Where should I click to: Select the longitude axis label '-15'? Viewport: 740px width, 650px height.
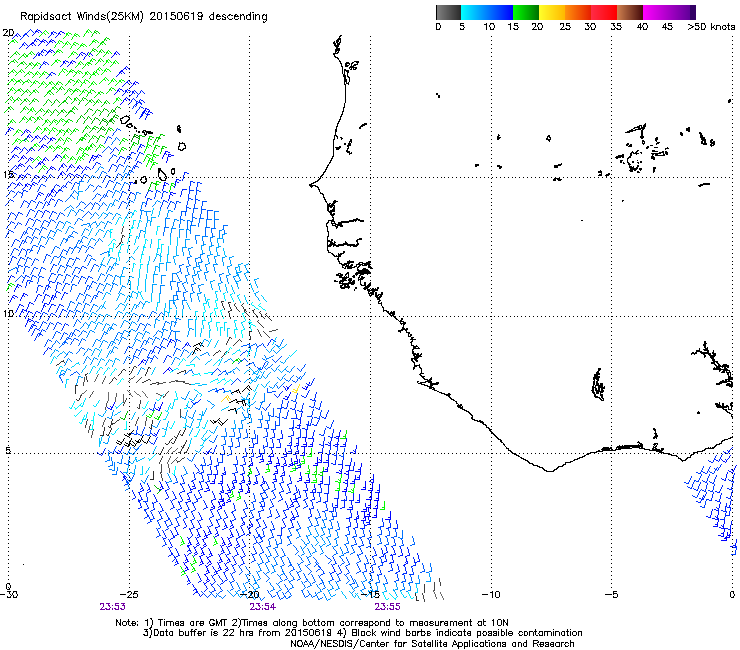pyautogui.click(x=370, y=594)
